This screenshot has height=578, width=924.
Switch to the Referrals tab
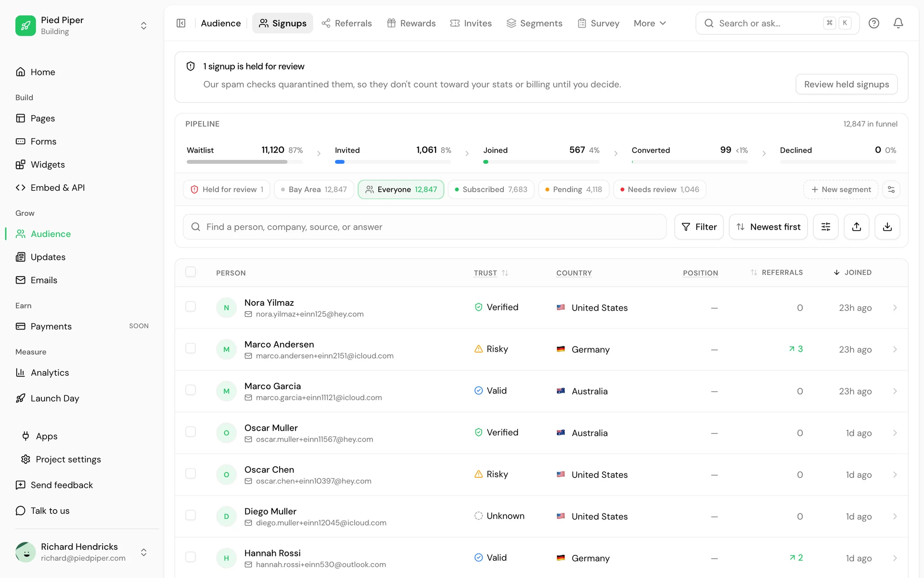pos(346,23)
